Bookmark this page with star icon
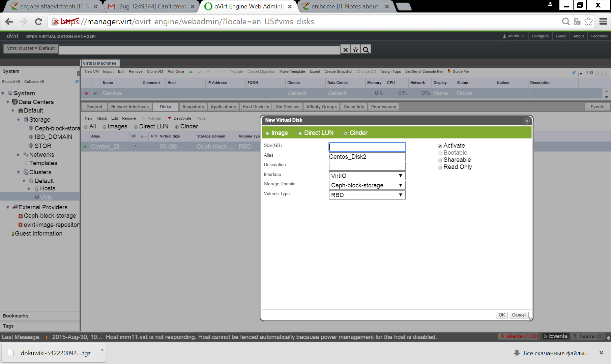Viewport: 611px width, 364px height. pyautogui.click(x=588, y=21)
